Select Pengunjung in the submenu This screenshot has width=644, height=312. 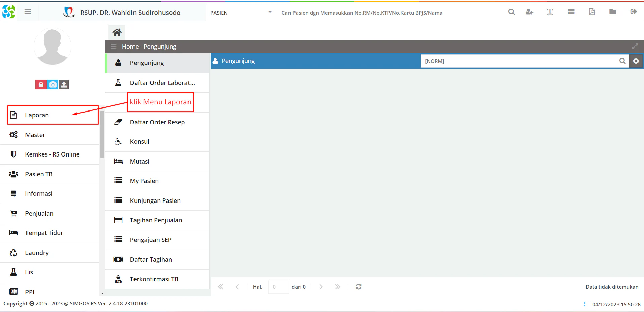(x=157, y=63)
